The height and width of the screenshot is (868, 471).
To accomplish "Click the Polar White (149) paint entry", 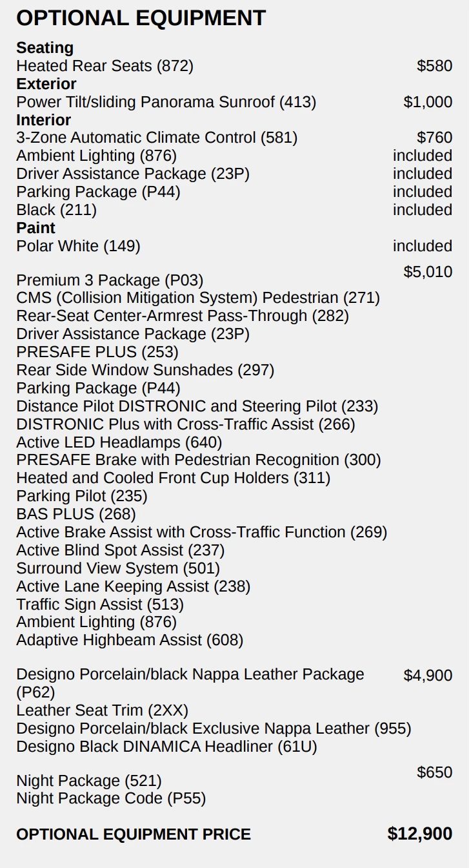I will click(x=78, y=246).
